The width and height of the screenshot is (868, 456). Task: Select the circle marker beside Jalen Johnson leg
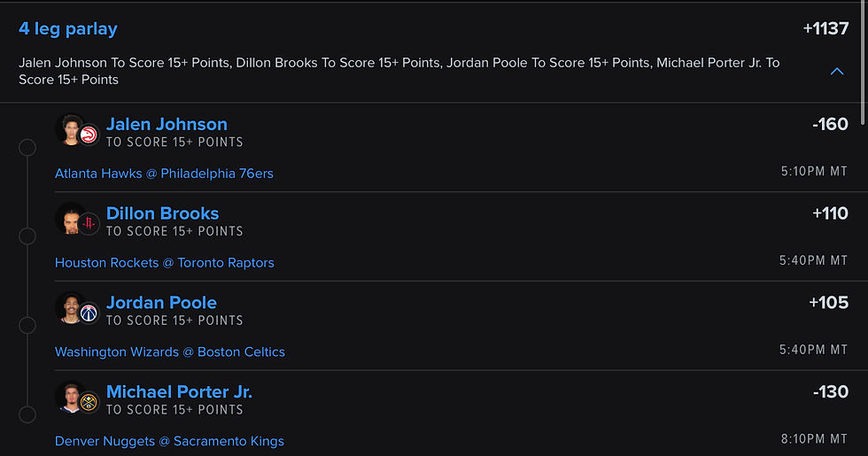pyautogui.click(x=27, y=148)
